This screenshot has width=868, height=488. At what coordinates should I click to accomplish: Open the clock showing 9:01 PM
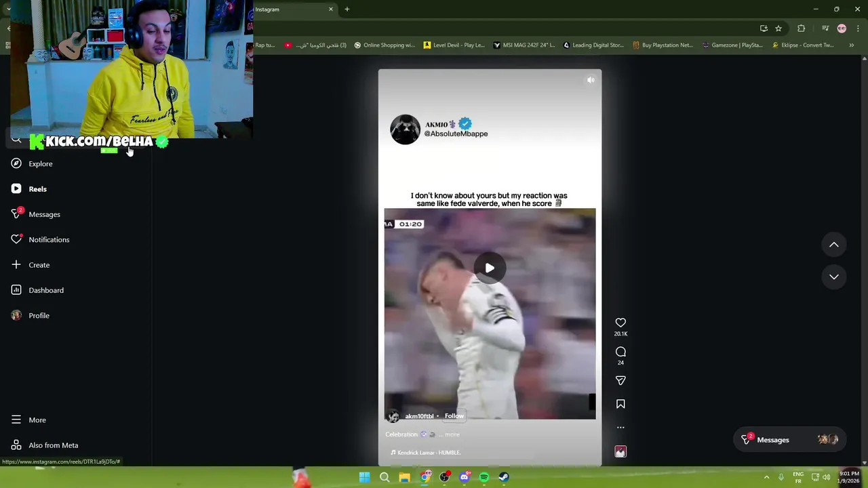[x=849, y=477]
